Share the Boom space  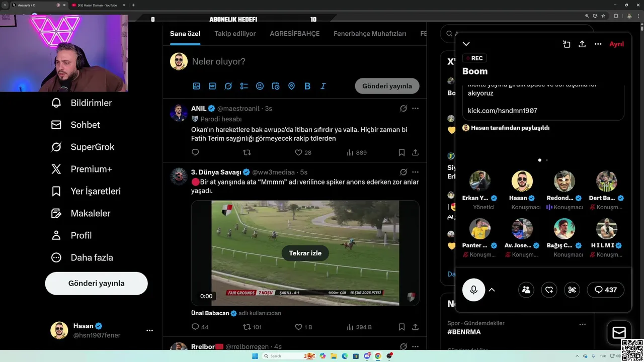point(582,44)
